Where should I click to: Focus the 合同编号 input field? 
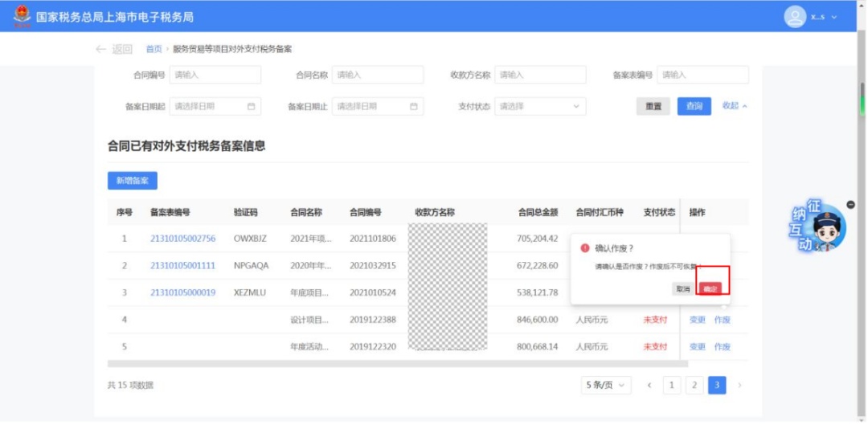tap(215, 75)
